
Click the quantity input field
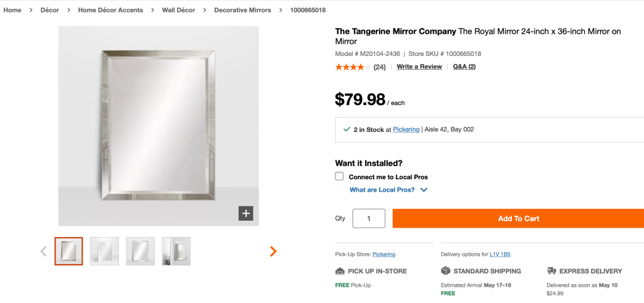click(369, 218)
